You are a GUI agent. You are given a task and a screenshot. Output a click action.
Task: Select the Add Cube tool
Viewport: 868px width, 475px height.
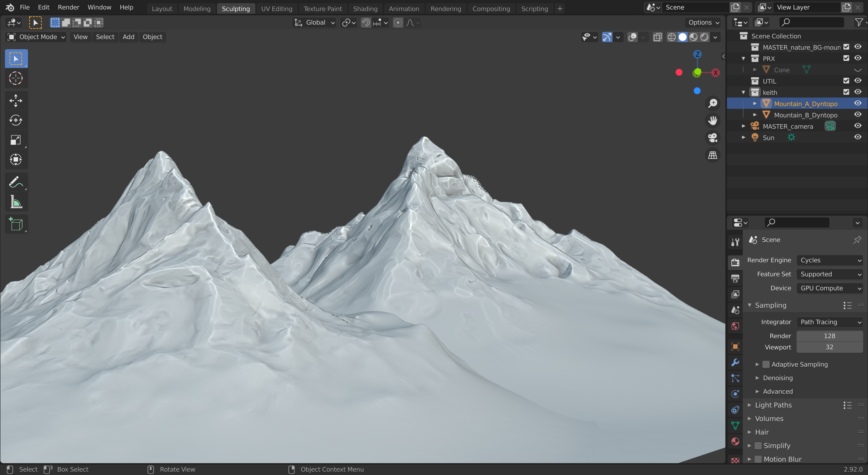[16, 224]
